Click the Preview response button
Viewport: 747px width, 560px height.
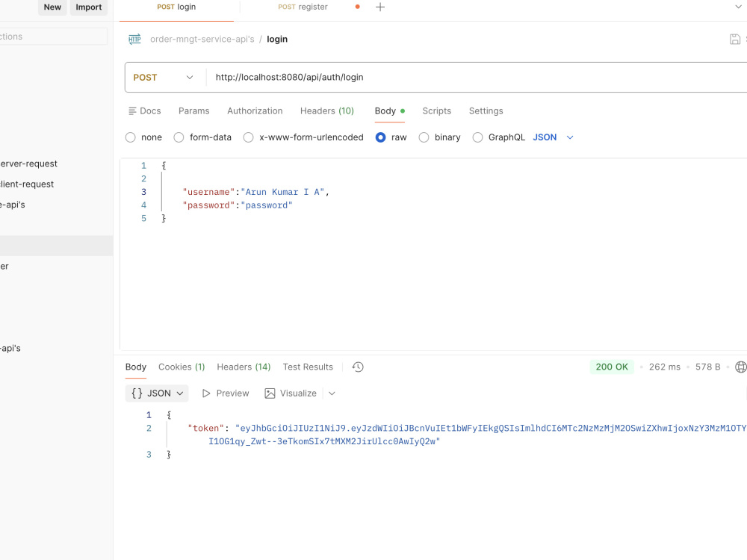(226, 393)
